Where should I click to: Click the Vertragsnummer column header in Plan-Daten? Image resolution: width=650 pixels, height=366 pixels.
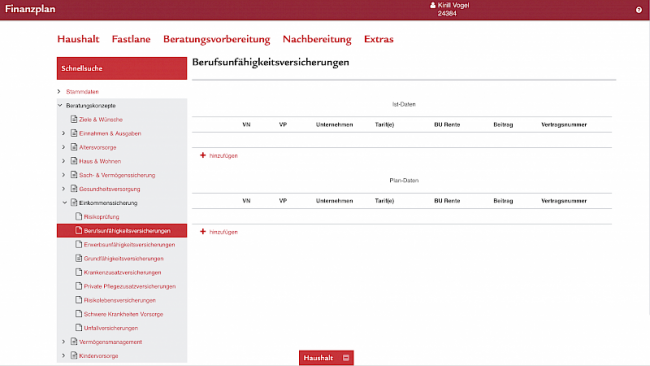(564, 201)
